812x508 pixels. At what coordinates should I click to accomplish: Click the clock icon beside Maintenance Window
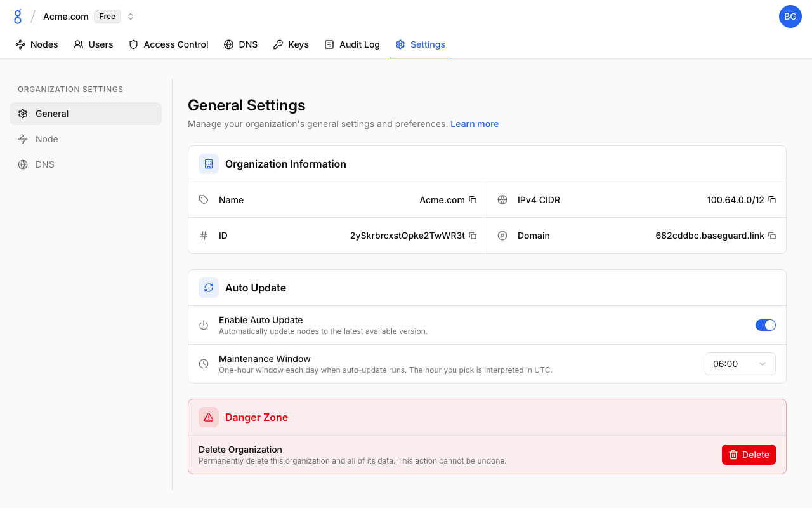coord(204,364)
